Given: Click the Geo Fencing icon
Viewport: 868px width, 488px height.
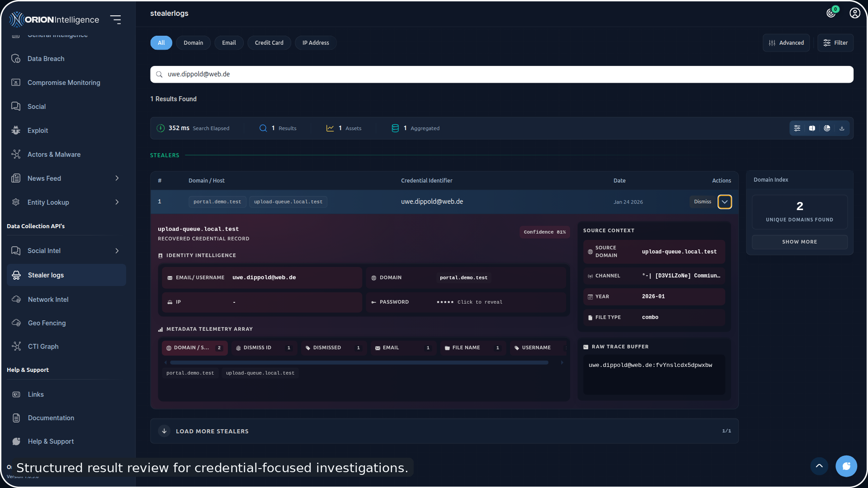Looking at the screenshot, I should tap(16, 323).
